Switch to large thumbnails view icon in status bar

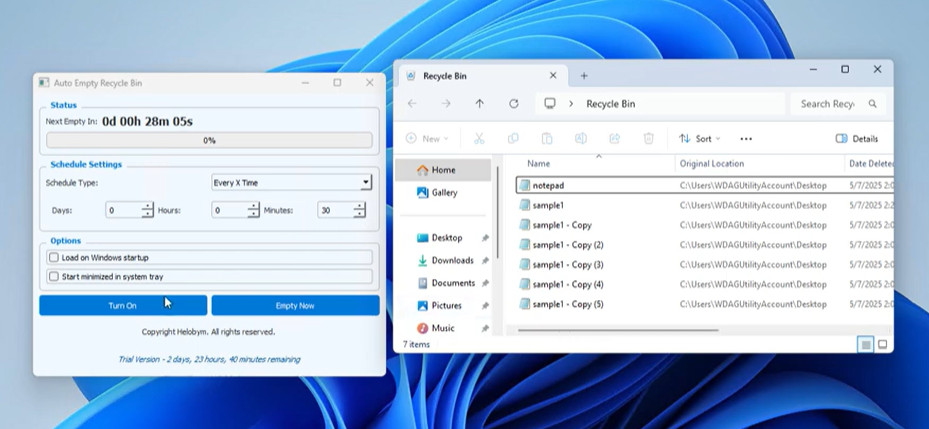click(882, 344)
